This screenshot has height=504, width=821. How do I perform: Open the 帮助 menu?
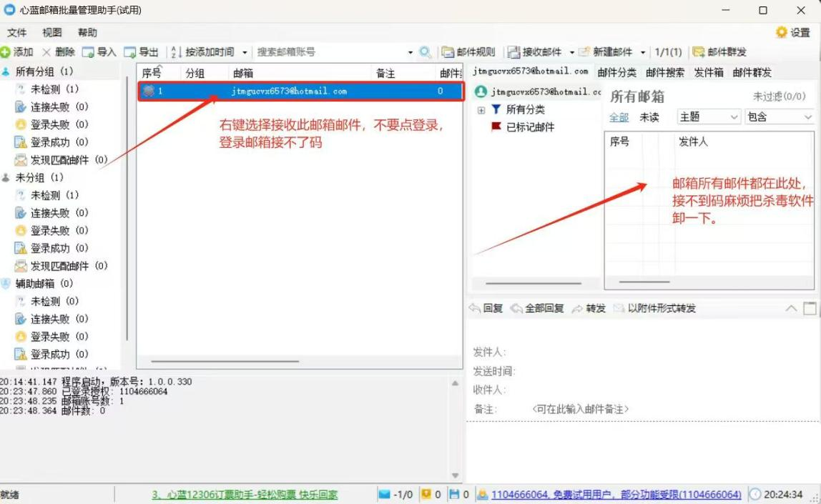tap(87, 32)
